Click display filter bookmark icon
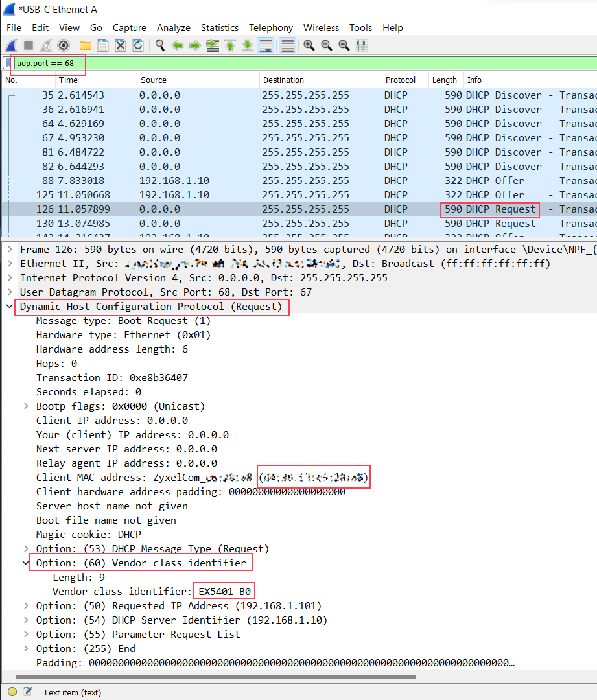597x700 pixels. pos(8,63)
